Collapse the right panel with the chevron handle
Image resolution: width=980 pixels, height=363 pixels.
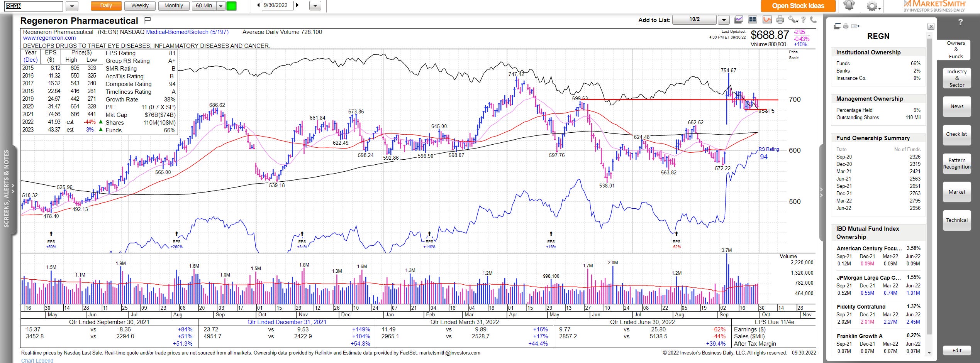coord(821,192)
